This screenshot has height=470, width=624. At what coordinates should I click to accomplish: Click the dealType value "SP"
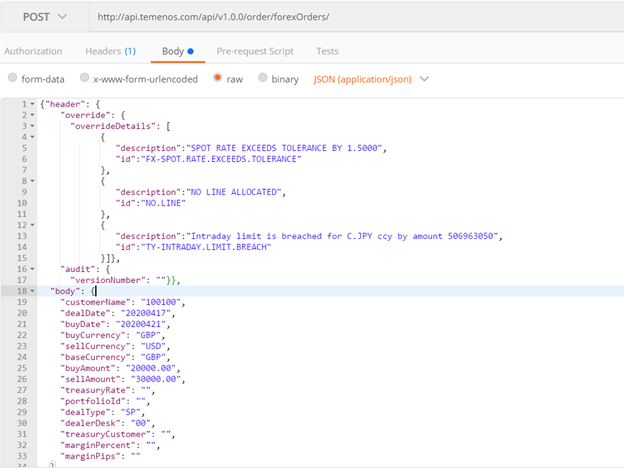(131, 412)
